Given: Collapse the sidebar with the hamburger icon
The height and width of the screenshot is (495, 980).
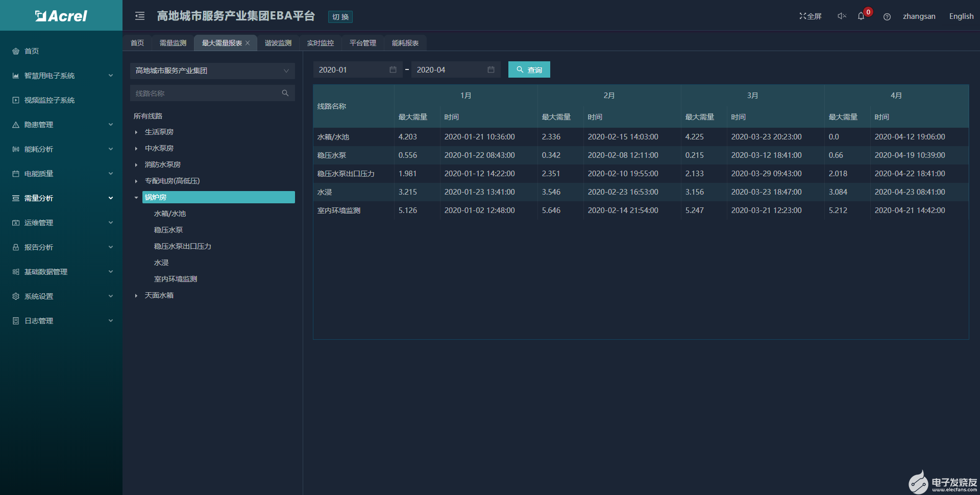Looking at the screenshot, I should [140, 16].
